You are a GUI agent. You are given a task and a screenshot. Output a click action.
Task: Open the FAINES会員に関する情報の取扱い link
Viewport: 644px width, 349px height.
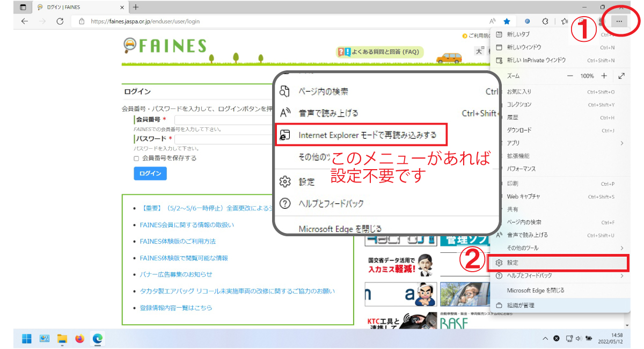(x=187, y=225)
